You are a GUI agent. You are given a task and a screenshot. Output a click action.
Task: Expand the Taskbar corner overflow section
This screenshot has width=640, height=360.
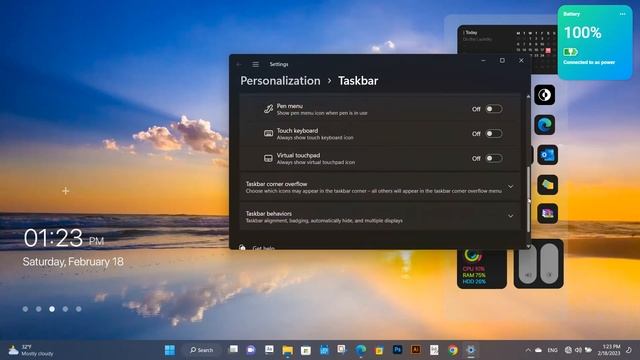pyautogui.click(x=380, y=187)
